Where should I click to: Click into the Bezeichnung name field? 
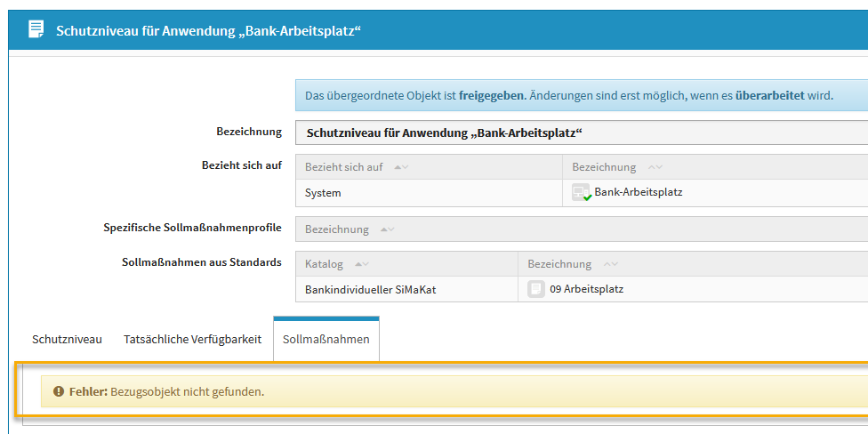578,133
